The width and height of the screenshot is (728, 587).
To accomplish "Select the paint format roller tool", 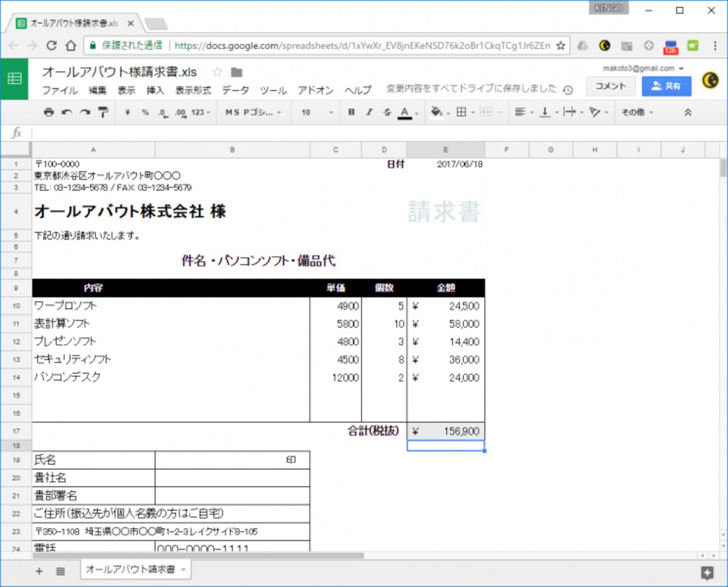I will click(x=103, y=112).
